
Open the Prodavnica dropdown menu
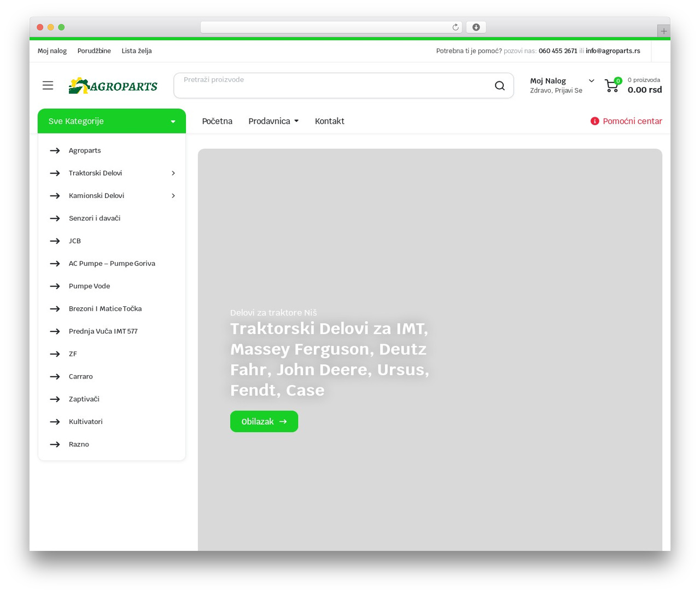(x=273, y=121)
